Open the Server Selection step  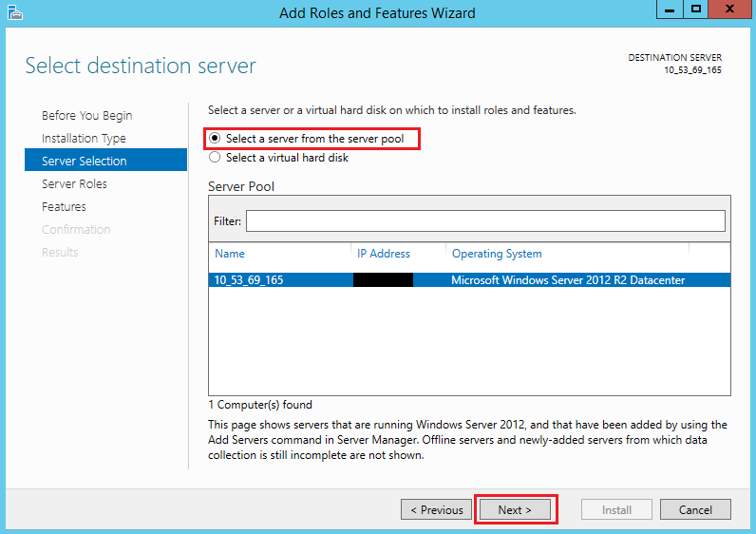click(105, 160)
